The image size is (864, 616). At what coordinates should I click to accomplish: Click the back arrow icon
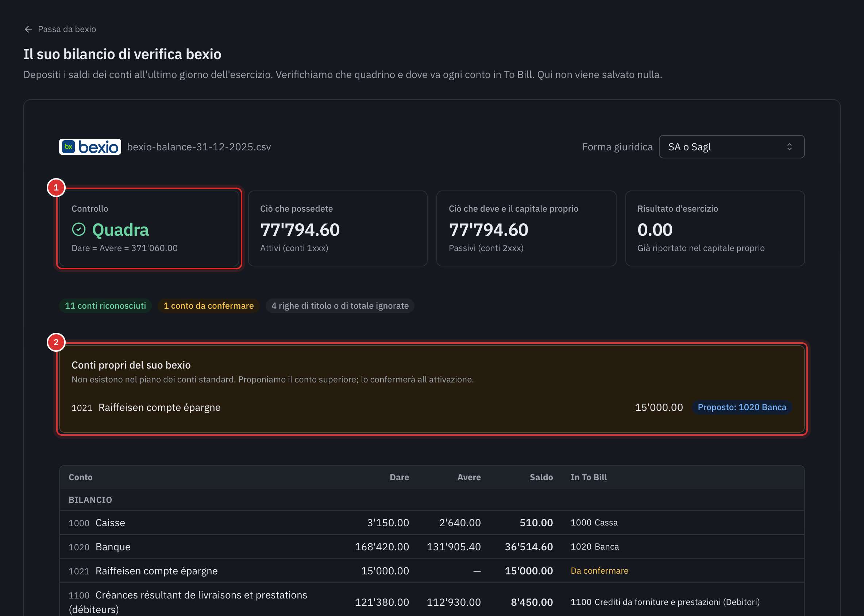(x=28, y=29)
